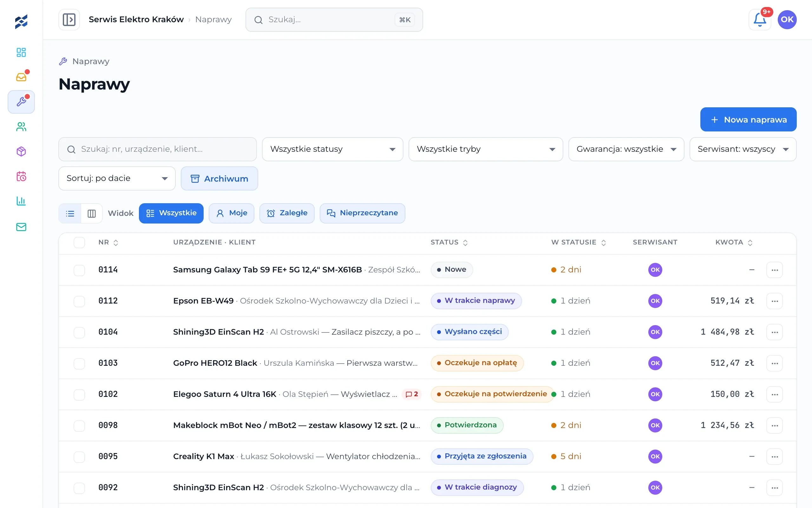Open the Archiwum button
This screenshot has height=508, width=812.
pos(219,178)
